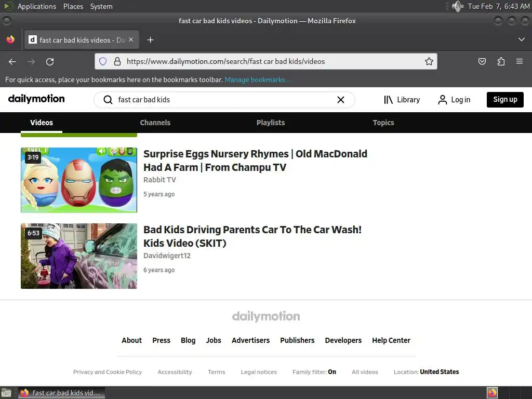The image size is (532, 399).
Task: Click the All videos footer link
Action: [x=365, y=372]
